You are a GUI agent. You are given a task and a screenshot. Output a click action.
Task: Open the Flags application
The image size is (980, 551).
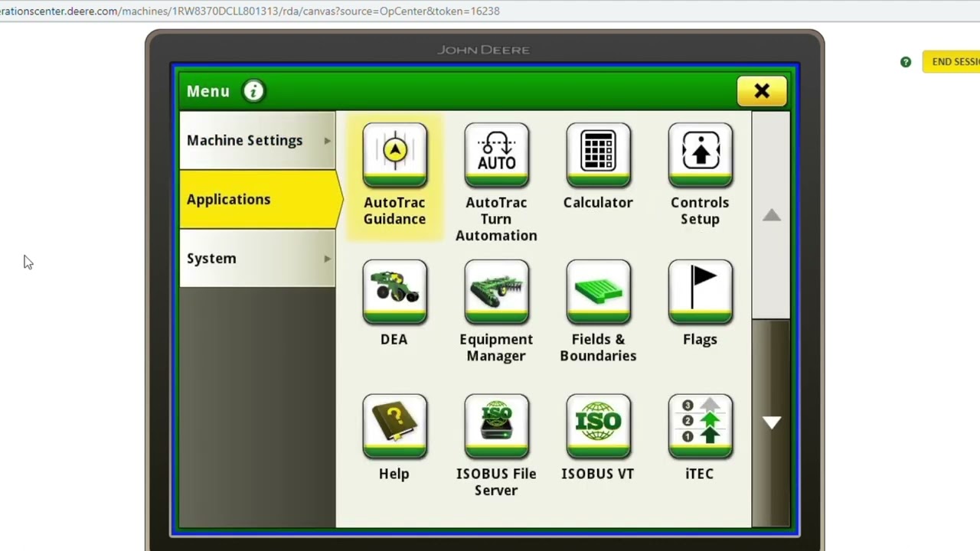(700, 292)
